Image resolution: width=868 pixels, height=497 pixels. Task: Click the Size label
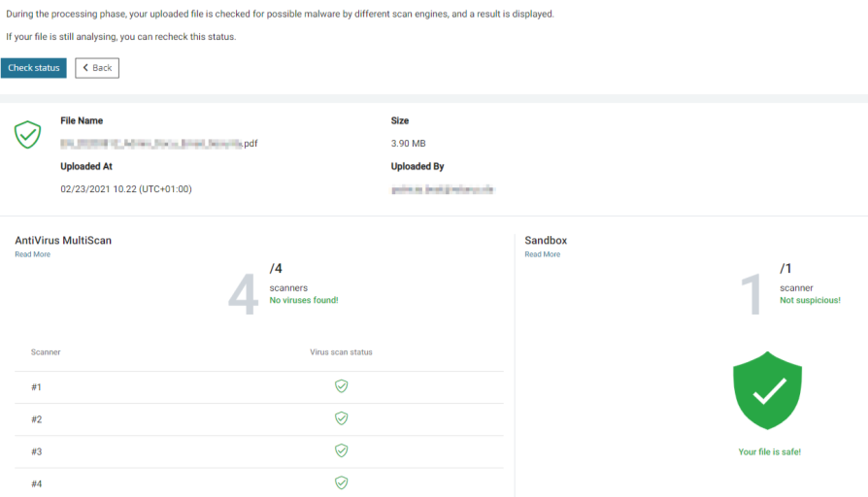pyautogui.click(x=400, y=120)
